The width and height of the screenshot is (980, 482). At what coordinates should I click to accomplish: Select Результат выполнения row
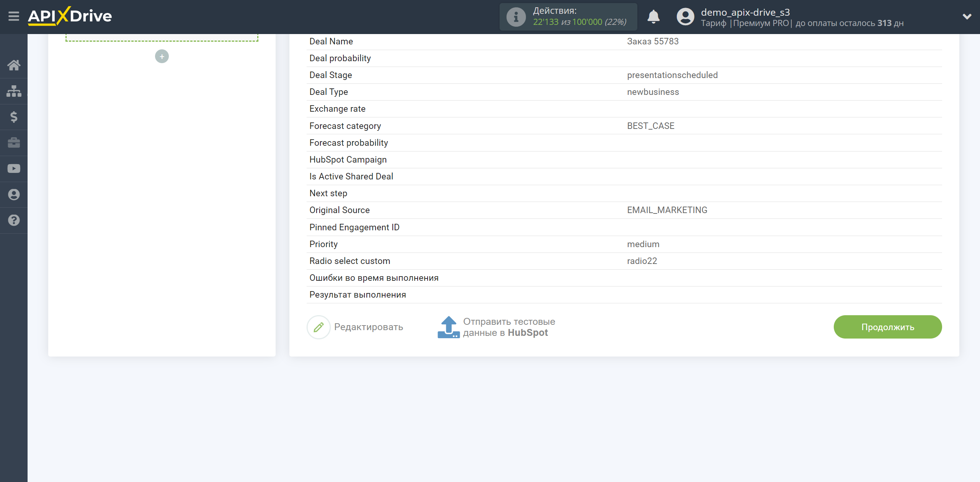click(x=624, y=295)
